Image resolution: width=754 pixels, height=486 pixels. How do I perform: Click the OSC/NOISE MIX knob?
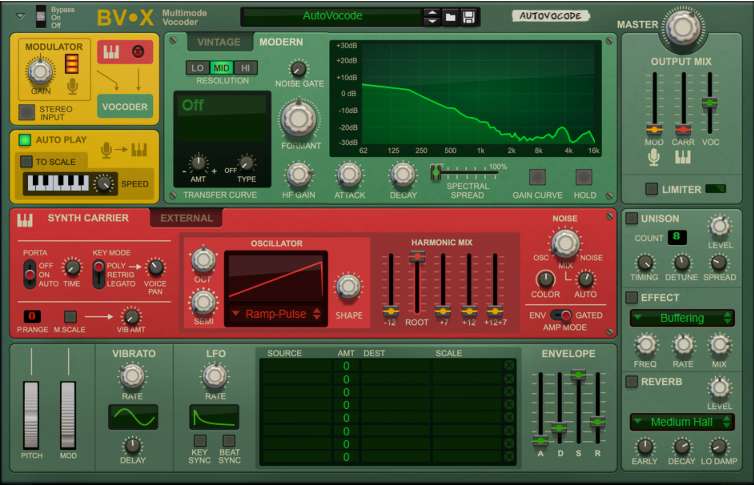coord(565,243)
